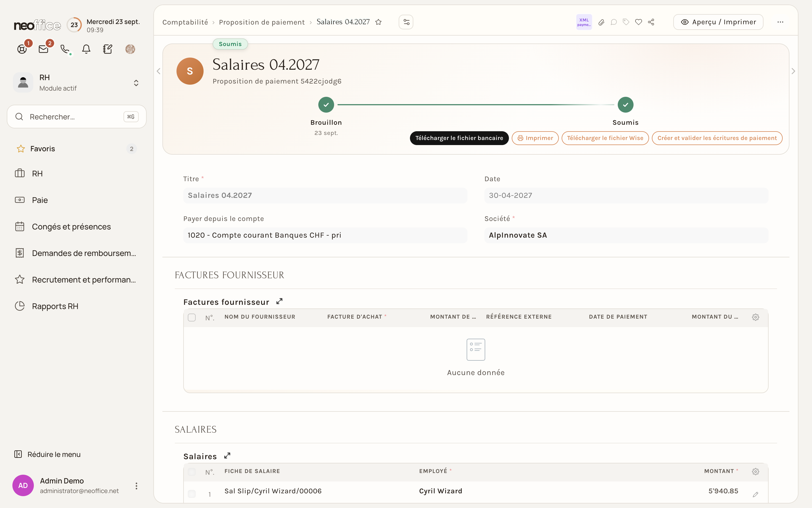Open the phone calls icon
Image resolution: width=812 pixels, height=508 pixels.
click(x=65, y=49)
